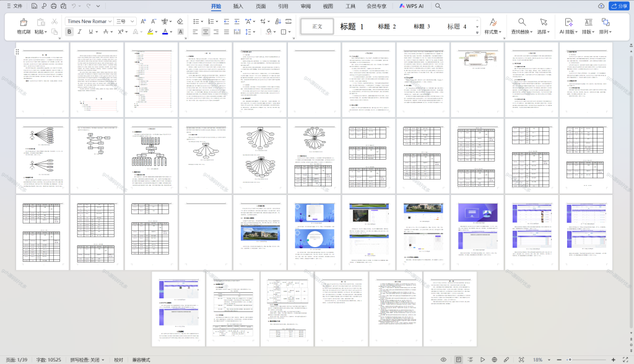This screenshot has height=364, width=634.
Task: Toggle Italic formatting
Action: tap(80, 32)
